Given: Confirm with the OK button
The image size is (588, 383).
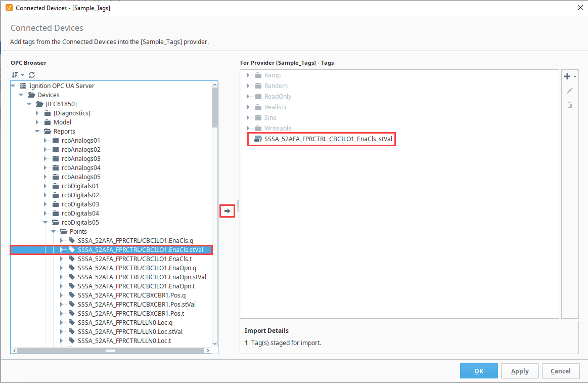Looking at the screenshot, I should coord(479,371).
